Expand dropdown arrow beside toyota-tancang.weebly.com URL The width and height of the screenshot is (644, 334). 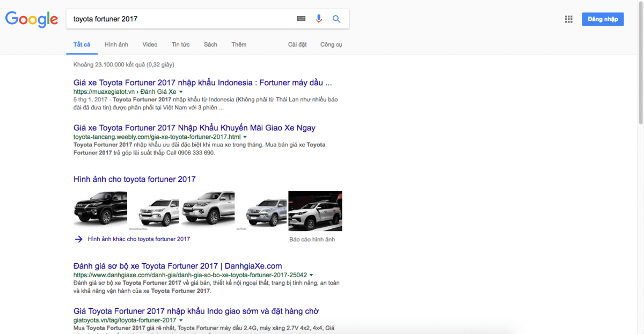[x=245, y=137]
